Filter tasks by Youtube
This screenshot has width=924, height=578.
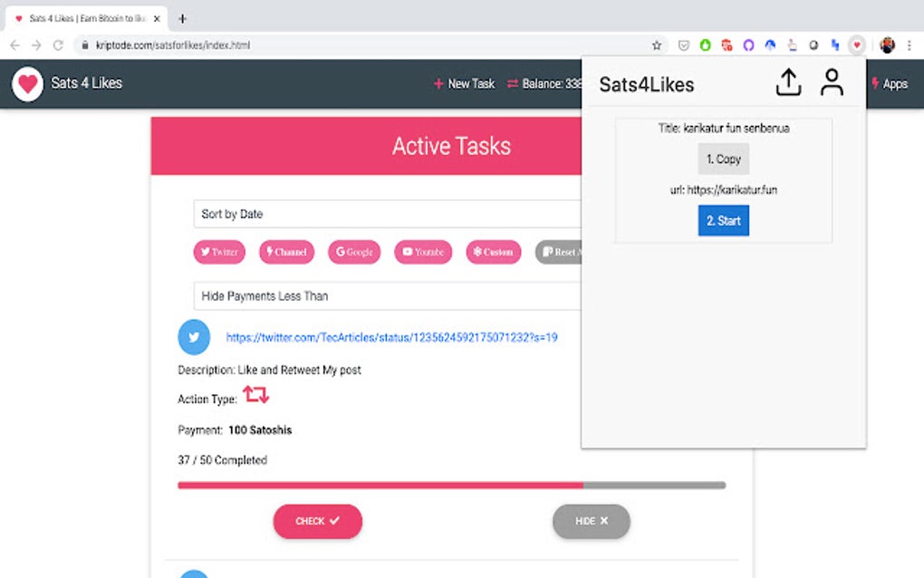click(x=422, y=252)
